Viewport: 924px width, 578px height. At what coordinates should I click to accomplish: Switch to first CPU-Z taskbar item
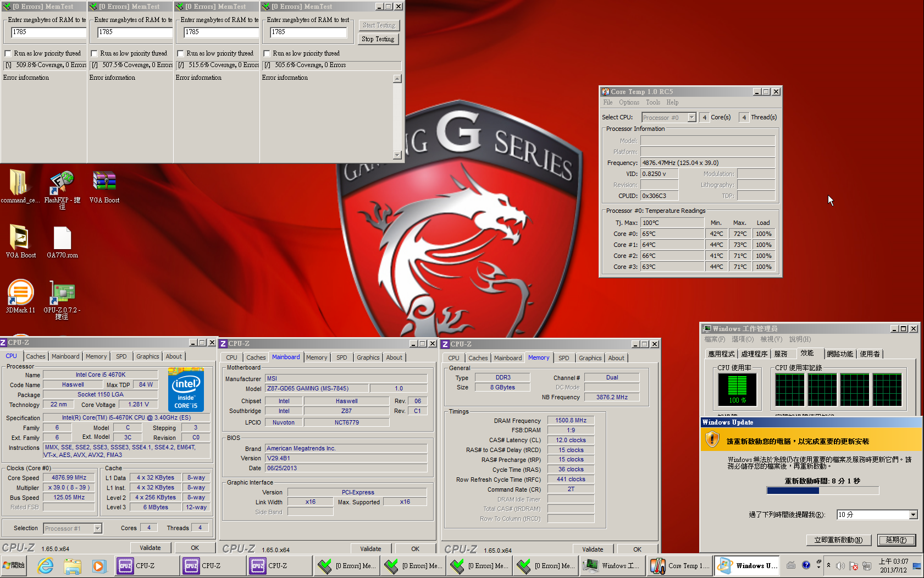tap(146, 565)
